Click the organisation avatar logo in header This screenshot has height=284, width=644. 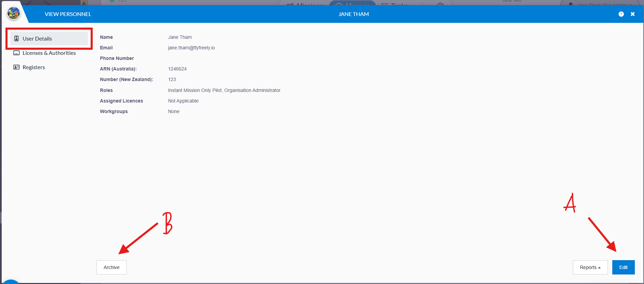[x=14, y=13]
